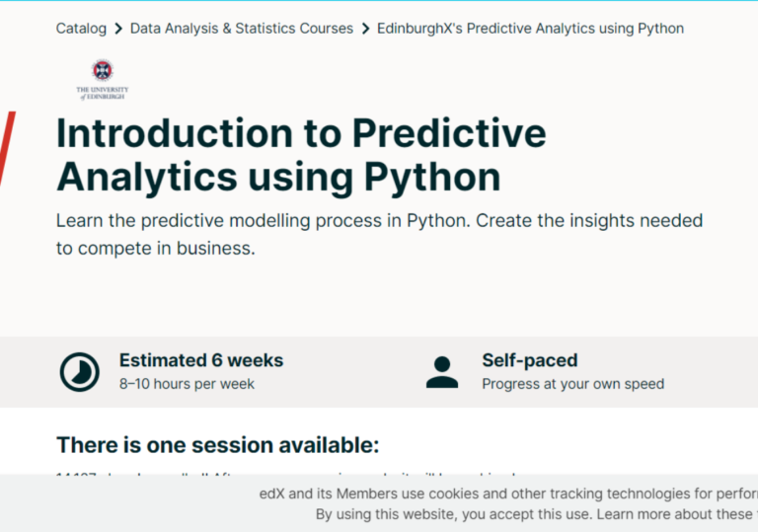Click the chevron before EdinburghX's breadcrumb
This screenshot has height=532, width=758.
[365, 29]
